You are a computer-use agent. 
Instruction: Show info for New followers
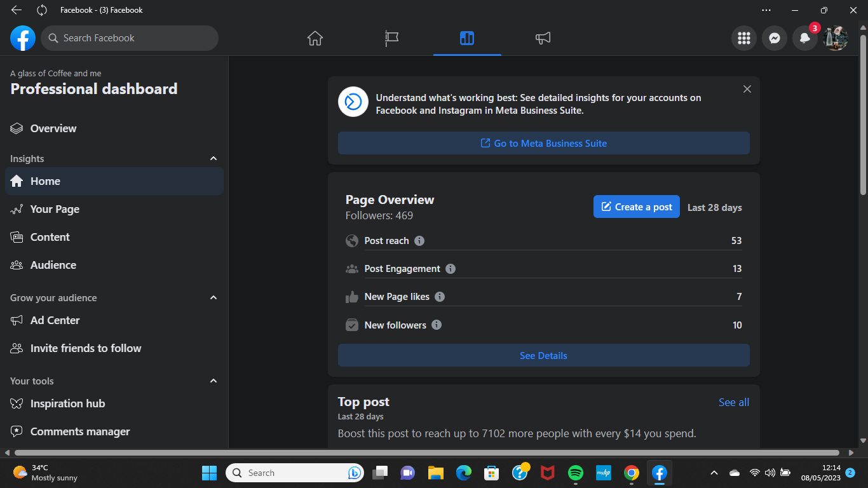click(437, 325)
